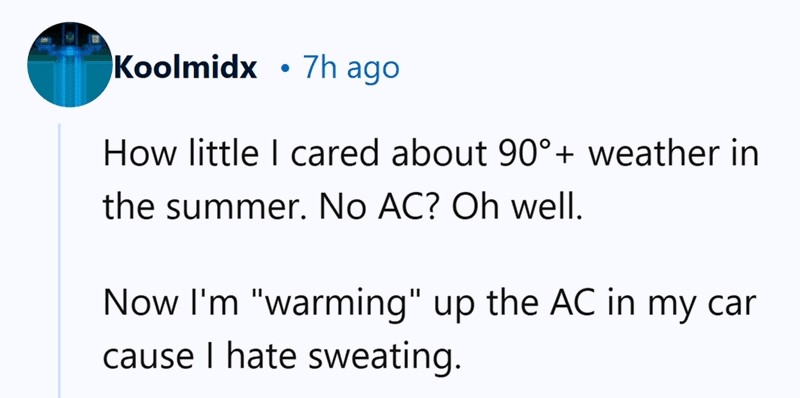Image resolution: width=800 pixels, height=398 pixels.
Task: Click the word "little" in the first line
Action: click(x=221, y=155)
